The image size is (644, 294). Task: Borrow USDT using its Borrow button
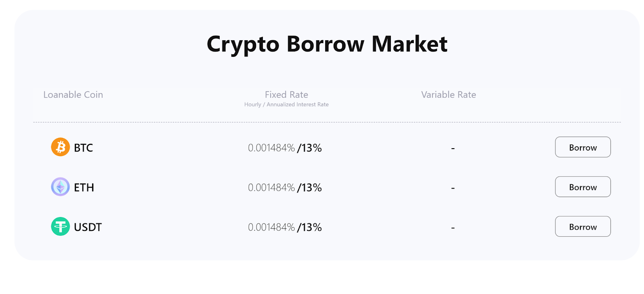coord(583,226)
